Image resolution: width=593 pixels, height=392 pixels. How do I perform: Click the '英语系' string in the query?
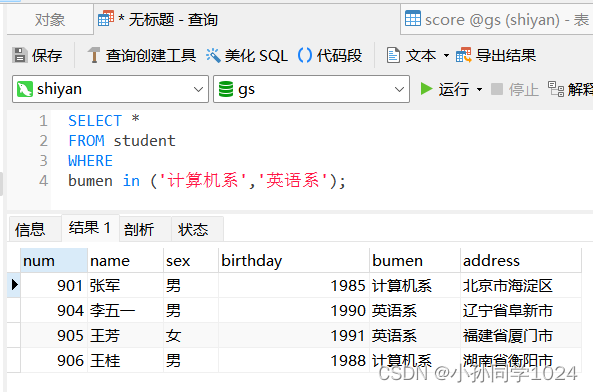[293, 180]
